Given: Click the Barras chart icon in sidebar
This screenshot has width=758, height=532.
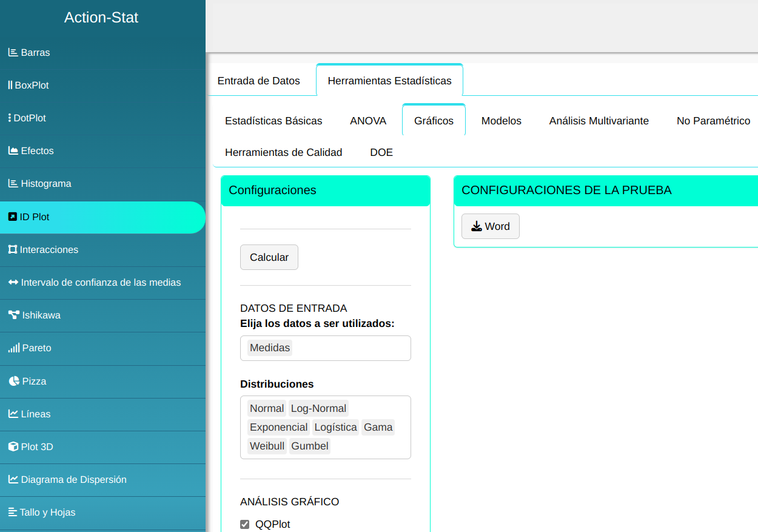Looking at the screenshot, I should click(x=13, y=53).
